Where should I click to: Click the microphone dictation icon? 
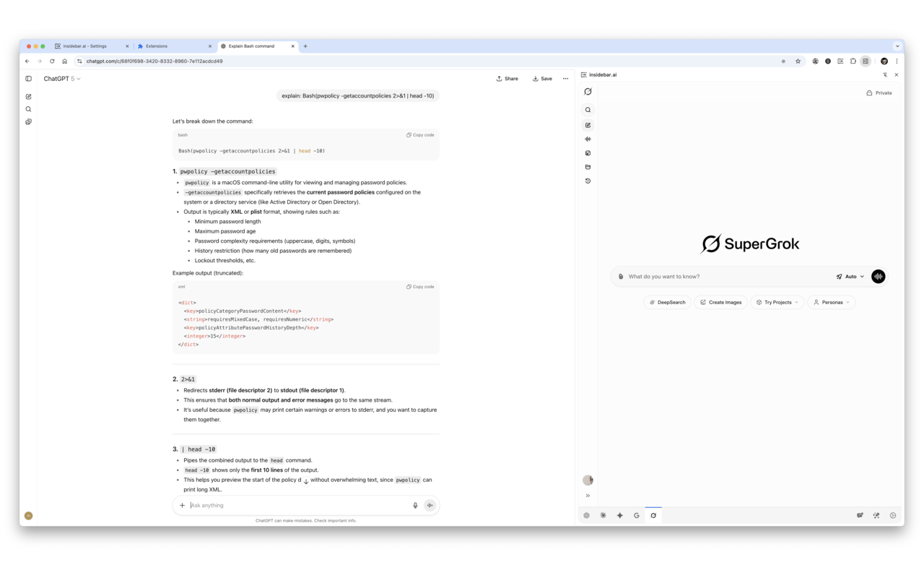tap(415, 506)
